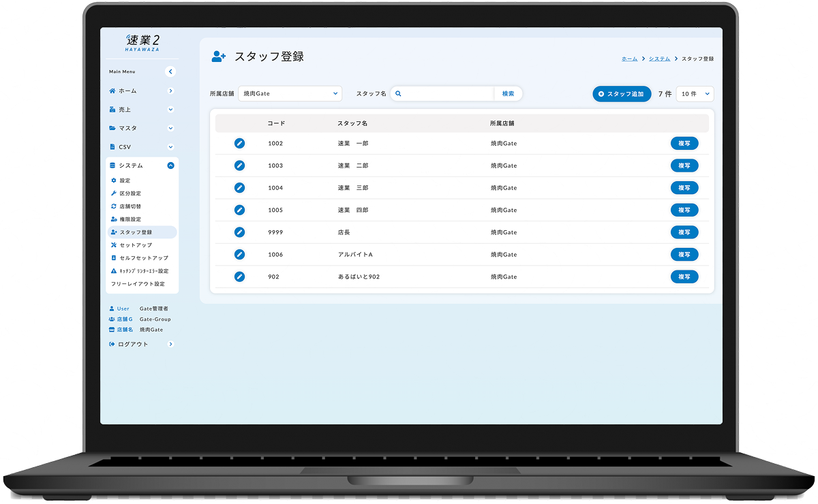Click the edit icon for アルバイトA
The width and height of the screenshot is (818, 504).
pos(239,254)
